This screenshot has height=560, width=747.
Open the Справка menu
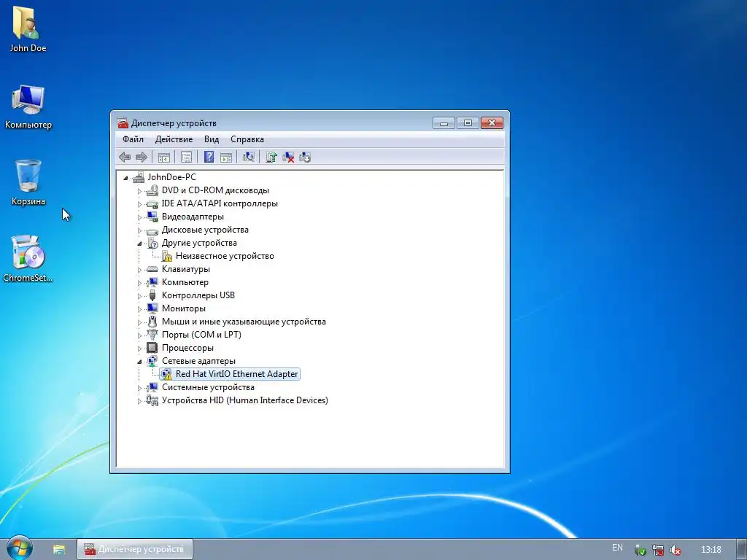pos(247,139)
